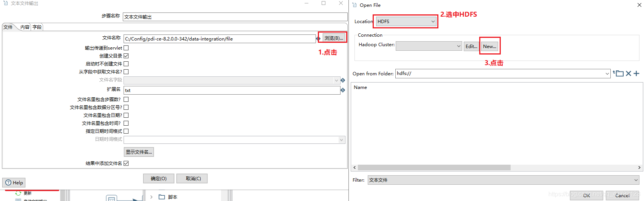Click the variable diamond icon next to 文件名字段
The width and height of the screenshot is (644, 201).
[x=343, y=80]
